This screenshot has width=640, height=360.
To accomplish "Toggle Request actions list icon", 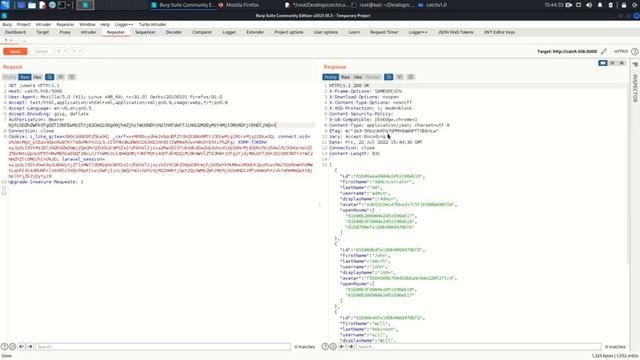I will [x=49, y=77].
